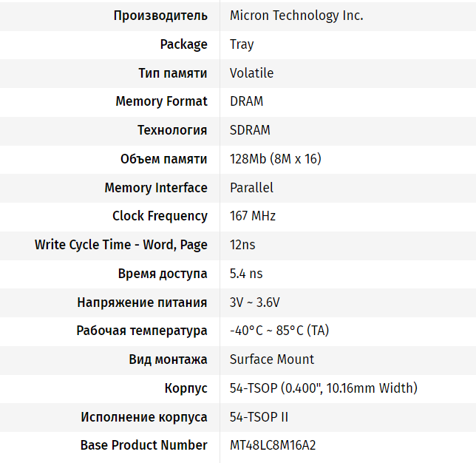This screenshot has height=463, width=476.
Task: Select the Tray package value
Action: pyautogui.click(x=242, y=44)
